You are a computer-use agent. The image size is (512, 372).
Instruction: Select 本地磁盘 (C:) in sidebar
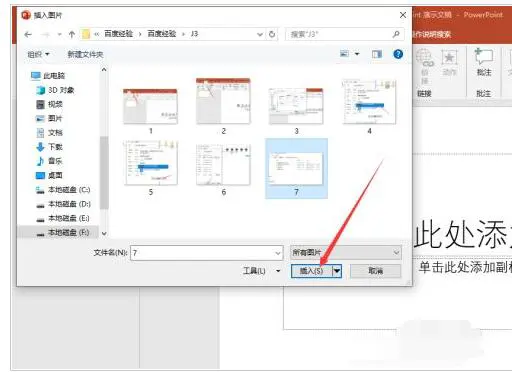63,190
